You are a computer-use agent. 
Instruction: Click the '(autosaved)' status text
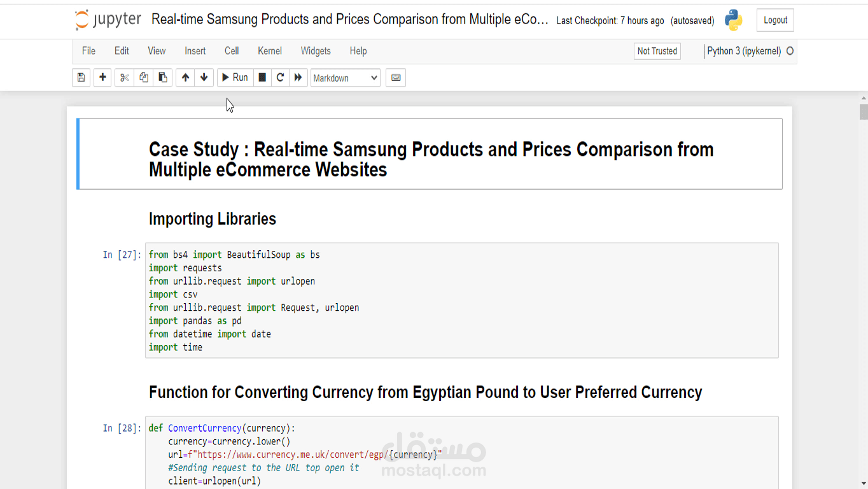point(692,20)
